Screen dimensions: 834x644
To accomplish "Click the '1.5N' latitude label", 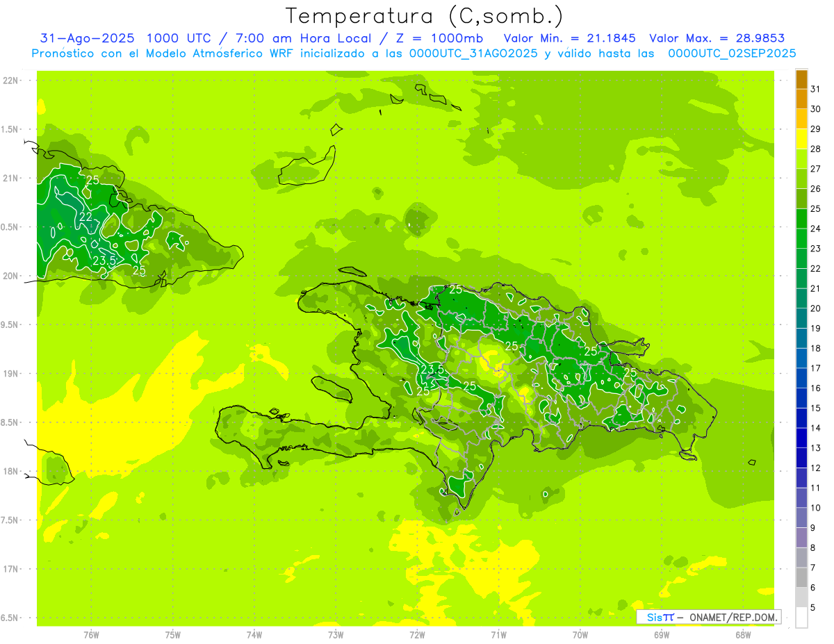I will pyautogui.click(x=9, y=129).
